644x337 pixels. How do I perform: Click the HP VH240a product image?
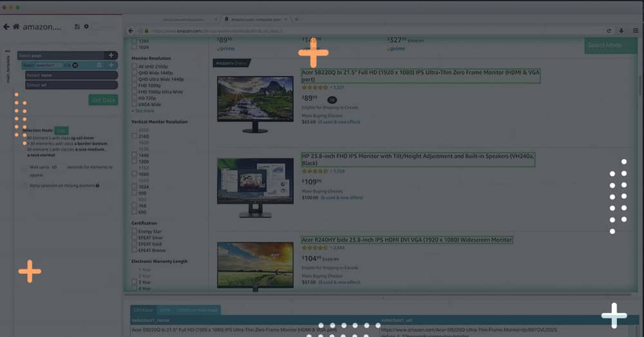pyautogui.click(x=255, y=188)
